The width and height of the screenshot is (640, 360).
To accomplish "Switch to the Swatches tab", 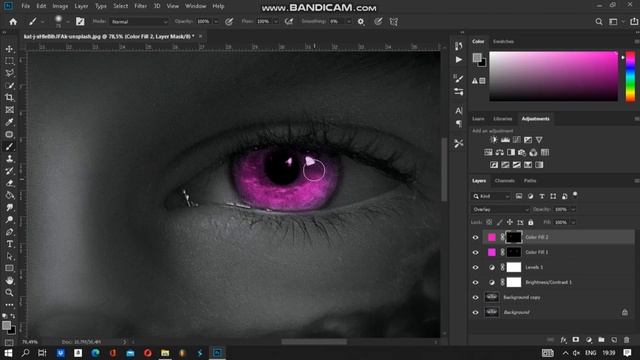I will tap(503, 42).
